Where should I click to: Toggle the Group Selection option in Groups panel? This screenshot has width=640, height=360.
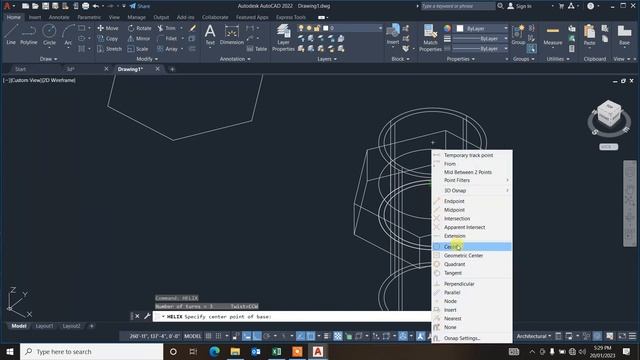[x=531, y=49]
